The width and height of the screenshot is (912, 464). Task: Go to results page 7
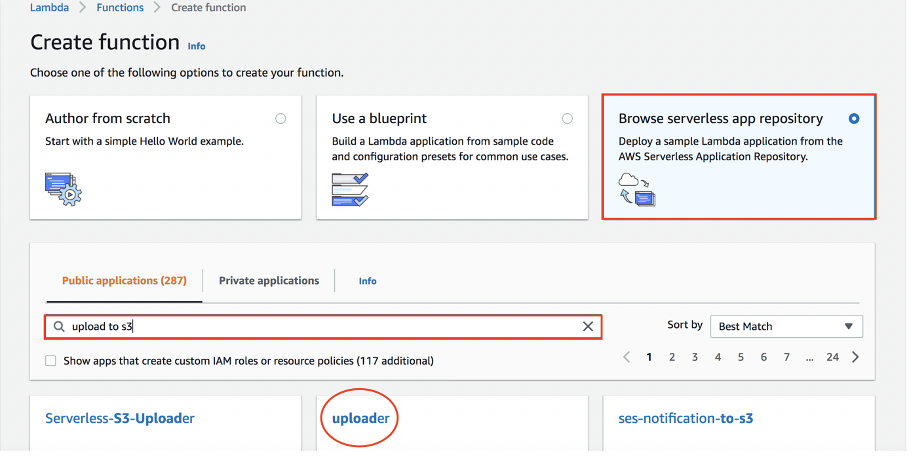(786, 357)
